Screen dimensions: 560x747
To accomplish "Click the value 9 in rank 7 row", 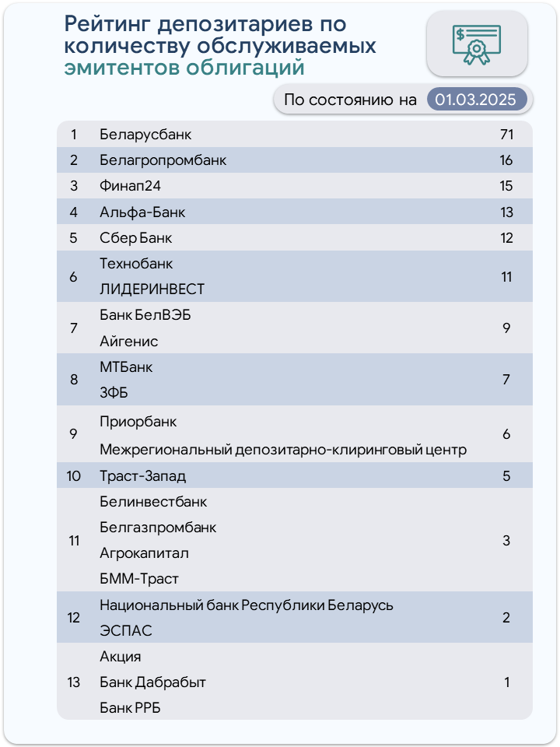I will tap(506, 328).
